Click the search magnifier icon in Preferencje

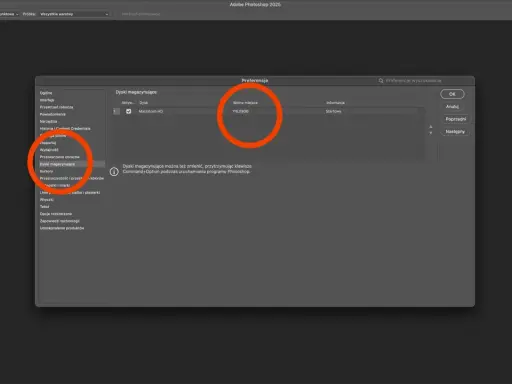point(381,81)
